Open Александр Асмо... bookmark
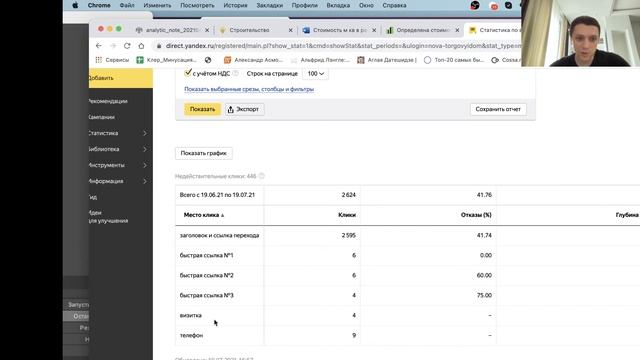The height and width of the screenshot is (360, 640). pyautogui.click(x=253, y=60)
